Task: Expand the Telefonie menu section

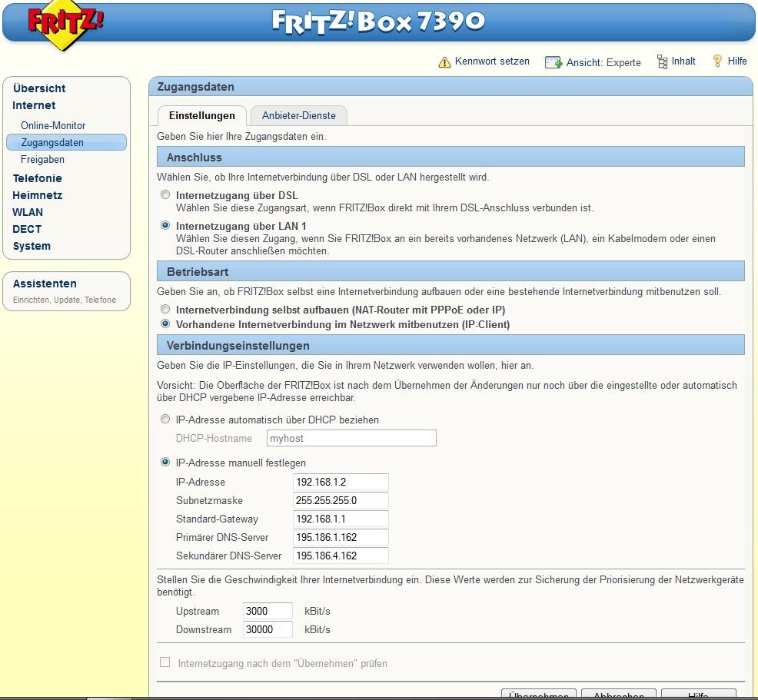Action: tap(37, 178)
